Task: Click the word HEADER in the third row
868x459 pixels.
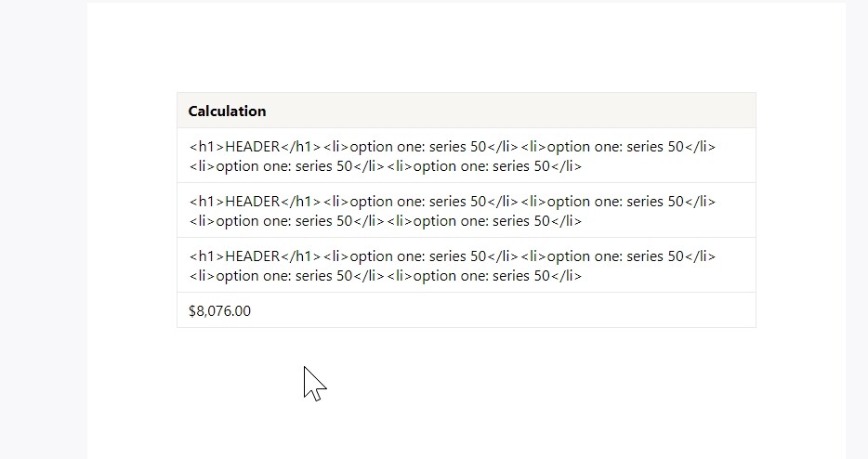Action: tap(253, 256)
